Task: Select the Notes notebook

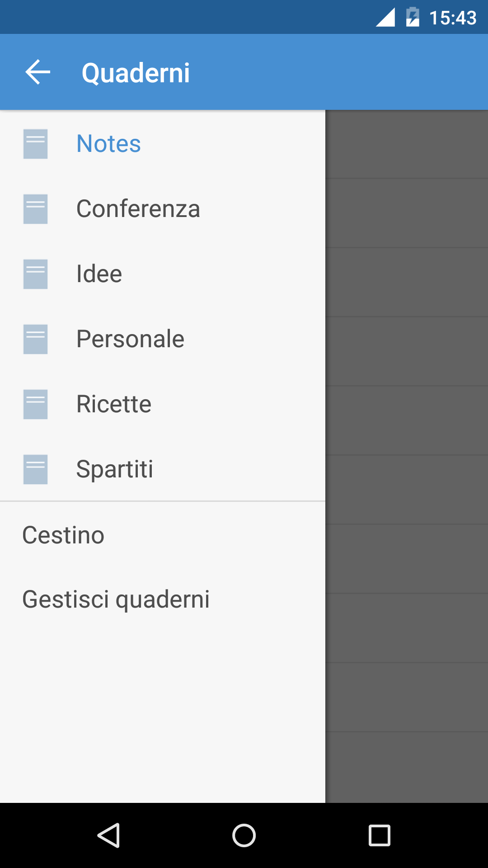Action: pyautogui.click(x=163, y=144)
